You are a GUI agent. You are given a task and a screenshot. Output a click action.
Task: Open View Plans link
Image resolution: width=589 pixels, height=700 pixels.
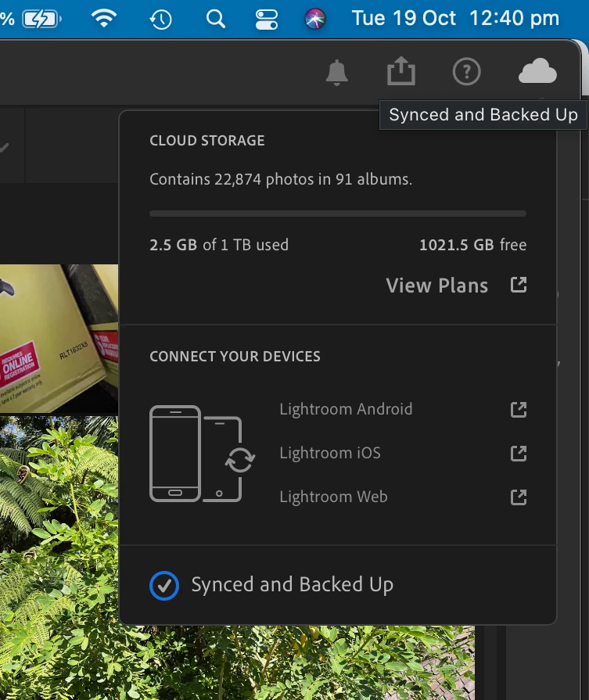(436, 285)
